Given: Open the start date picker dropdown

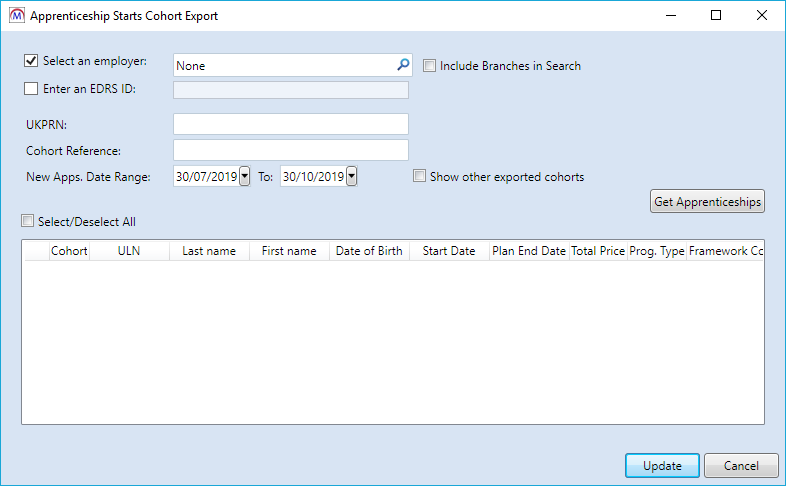Looking at the screenshot, I should (244, 177).
